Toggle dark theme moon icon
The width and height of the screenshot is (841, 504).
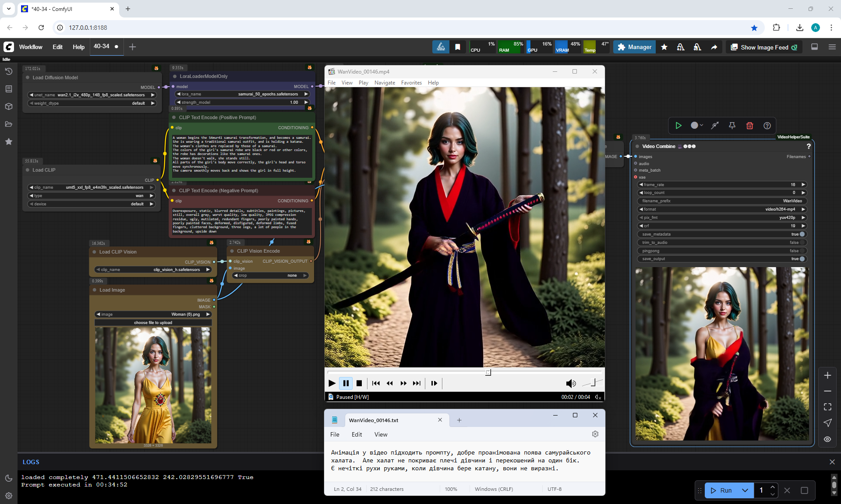pos(9,478)
